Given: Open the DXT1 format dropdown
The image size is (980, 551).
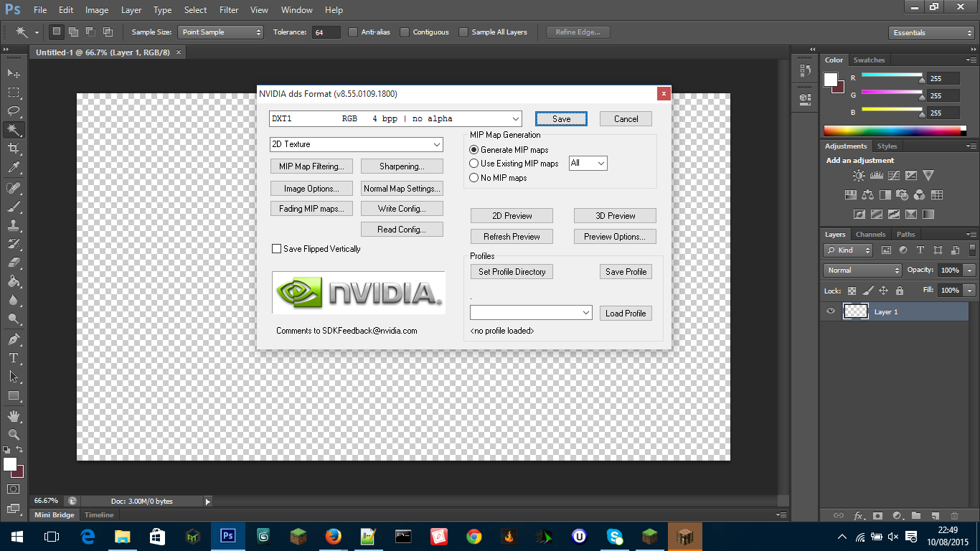Looking at the screenshot, I should point(395,118).
